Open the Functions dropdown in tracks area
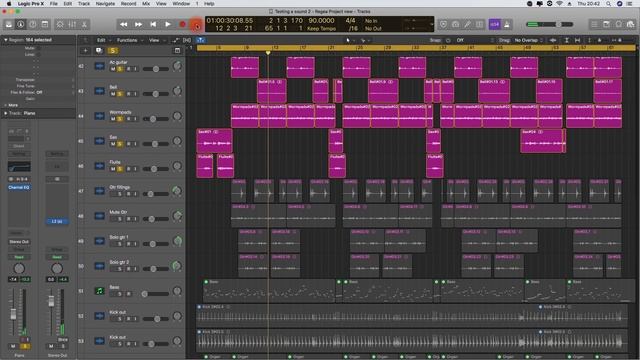The width and height of the screenshot is (640, 360). 130,40
